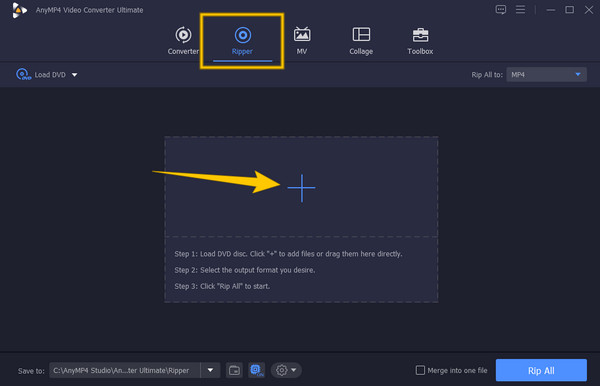The width and height of the screenshot is (600, 386).
Task: Open the Rip All to MP4 dropdown
Action: pyautogui.click(x=546, y=75)
